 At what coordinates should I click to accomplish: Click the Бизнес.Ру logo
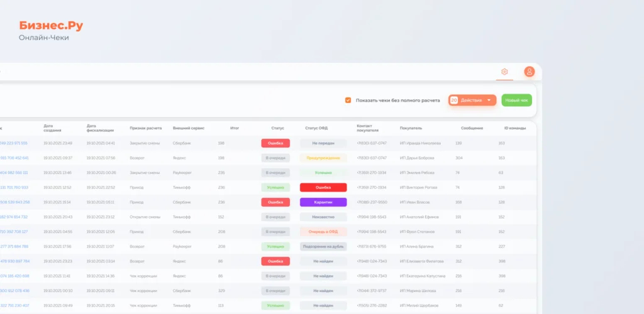(51, 26)
